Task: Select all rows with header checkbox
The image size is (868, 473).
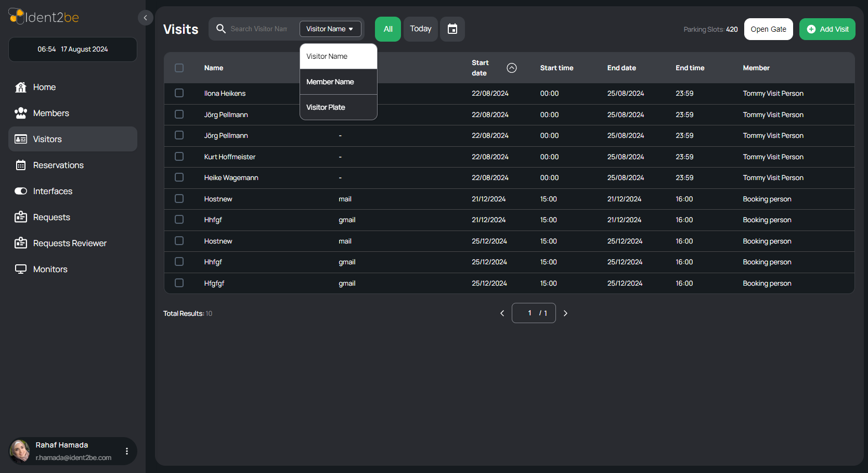Action: coord(179,68)
